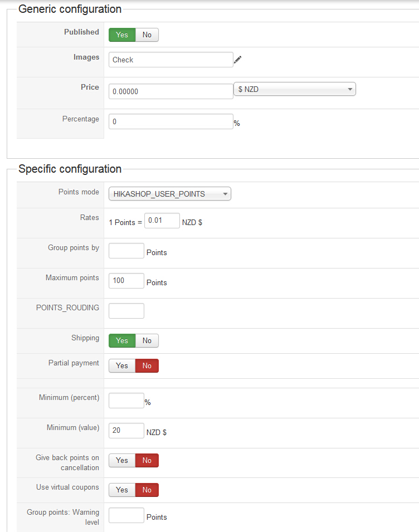Select No for Partial payment
419x532 pixels.
[x=147, y=365]
